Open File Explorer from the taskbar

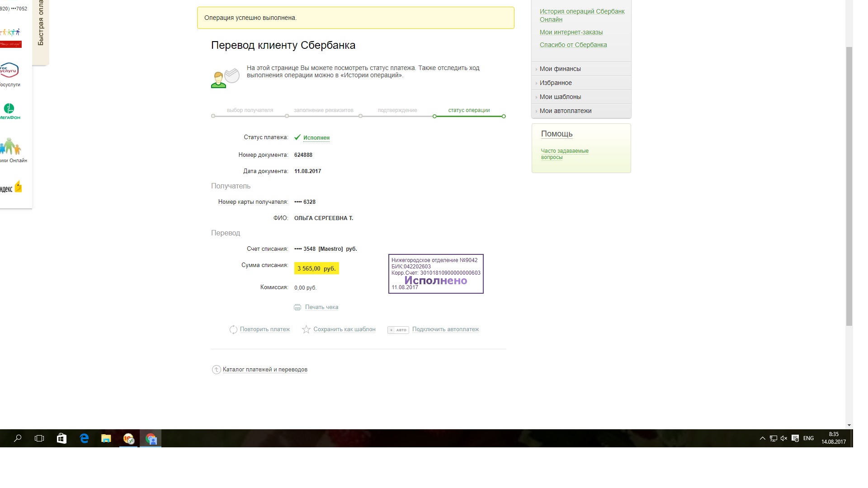pos(106,438)
